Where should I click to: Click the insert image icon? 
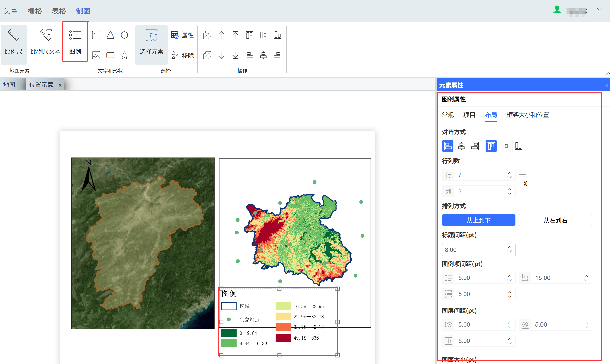coord(96,55)
